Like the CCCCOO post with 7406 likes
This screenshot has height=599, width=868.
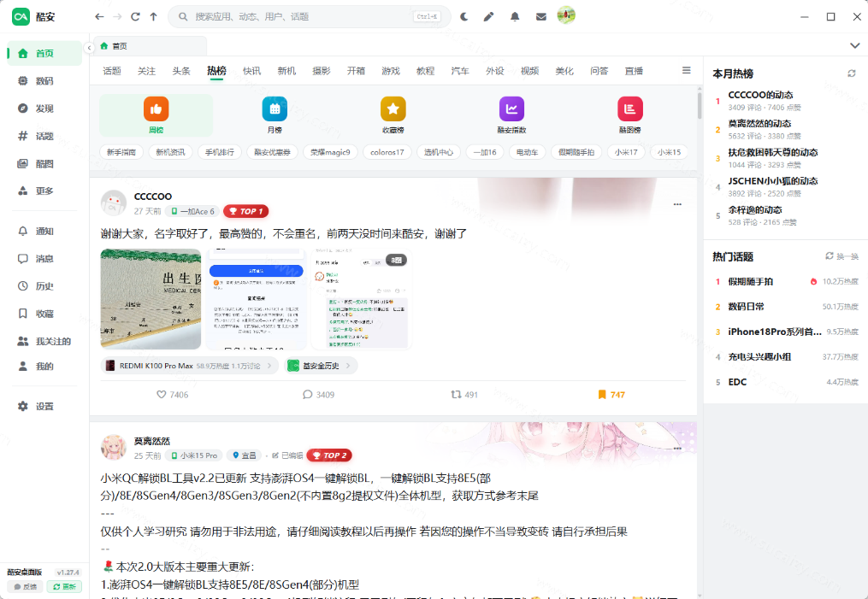[172, 395]
